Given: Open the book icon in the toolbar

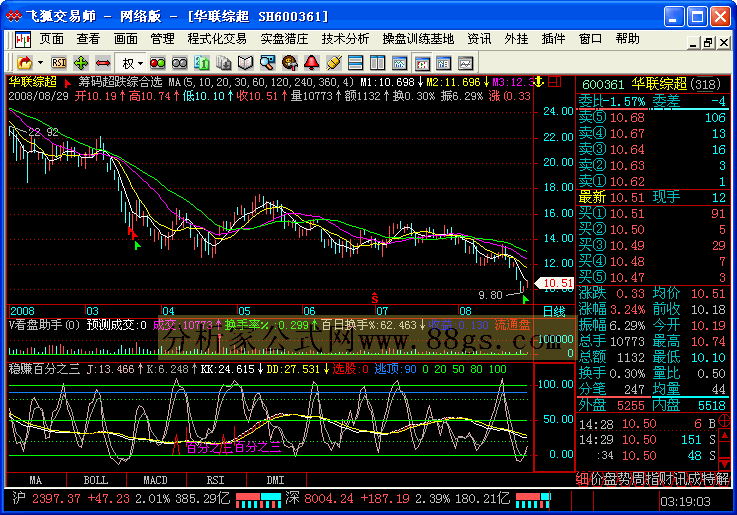Looking at the screenshot, I should tap(245, 62).
